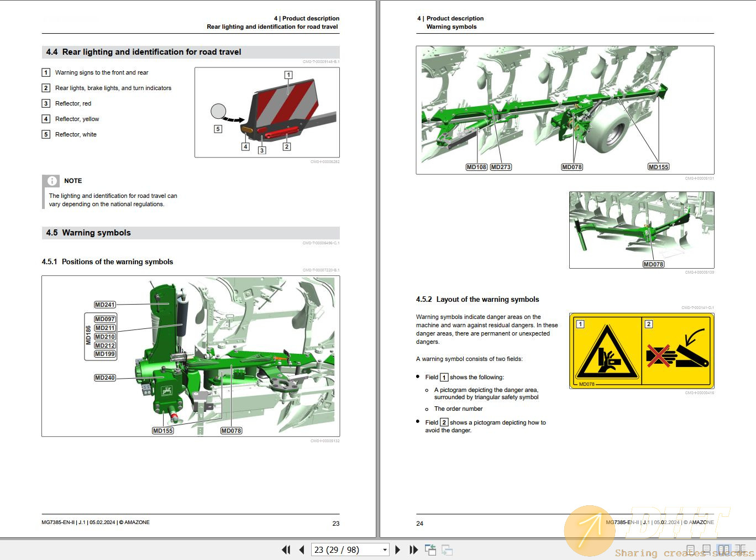Click the MD211 label in the diagram
Screen dimensions: 756x560
pos(105,328)
